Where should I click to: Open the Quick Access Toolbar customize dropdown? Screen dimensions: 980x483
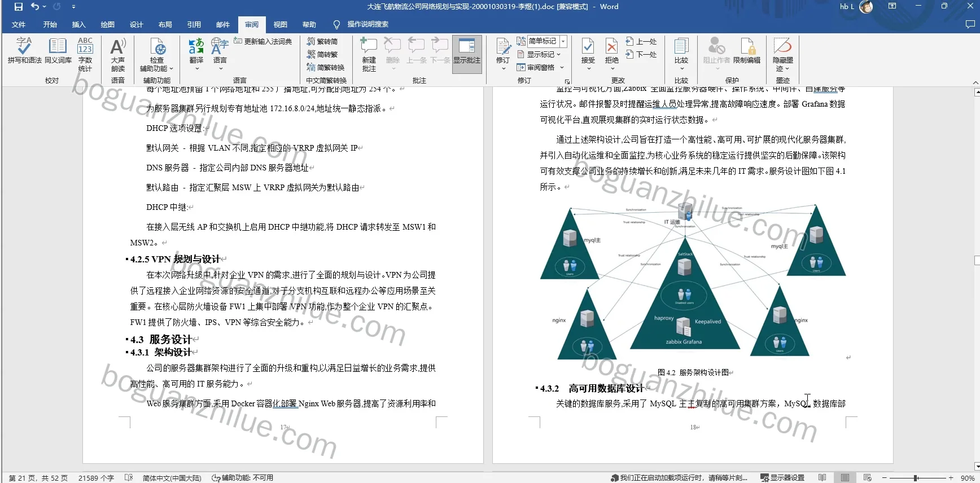click(x=73, y=7)
